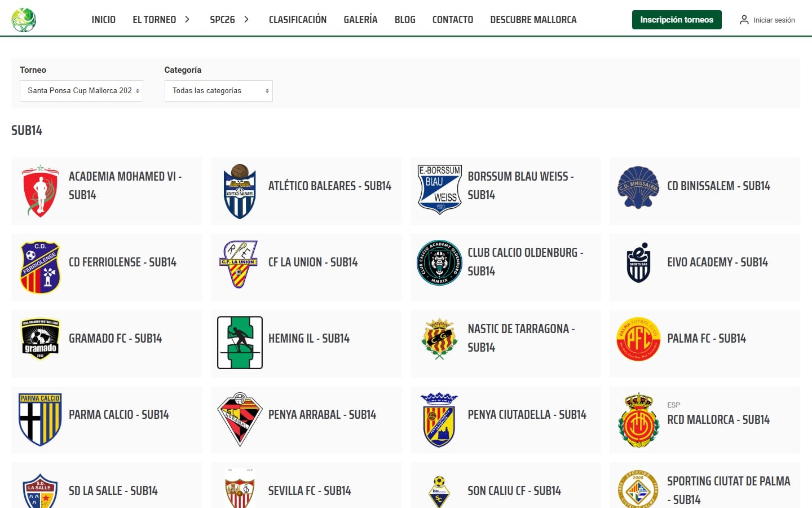Click the user icon beside Iniciar sesión

coord(744,20)
